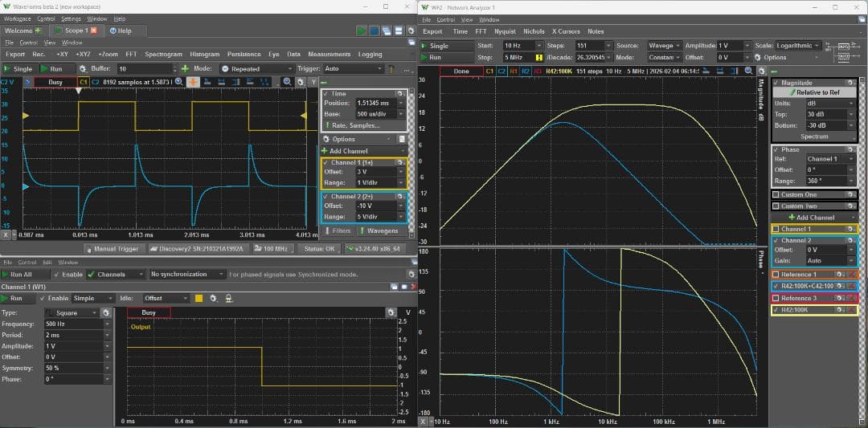Screen dimensions: 868x428
Task: Toggle the Network Analyzer Channel 1 checkbox
Action: 776,229
